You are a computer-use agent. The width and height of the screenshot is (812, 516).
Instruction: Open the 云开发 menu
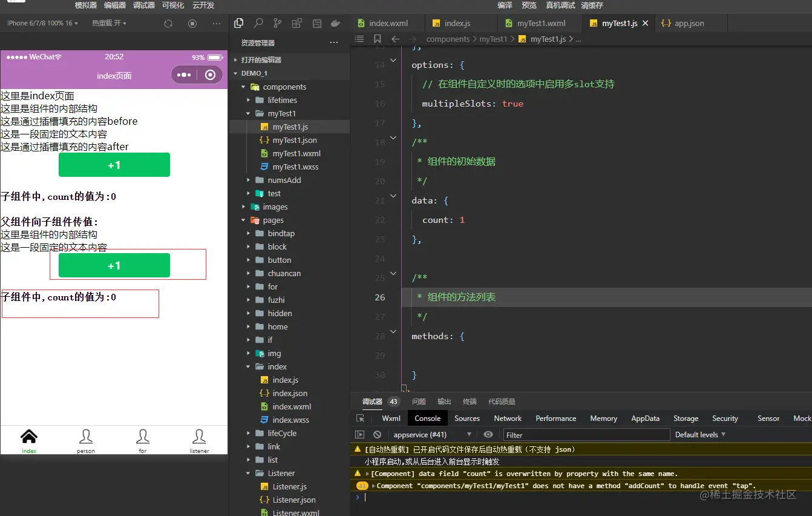(x=203, y=5)
